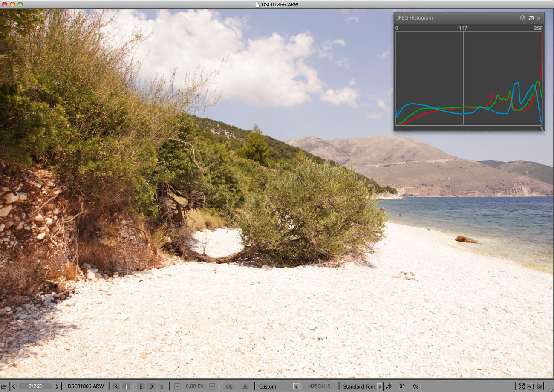Enter fullscreen mode from the status bar
This screenshot has height=392, width=554.
(x=521, y=386)
